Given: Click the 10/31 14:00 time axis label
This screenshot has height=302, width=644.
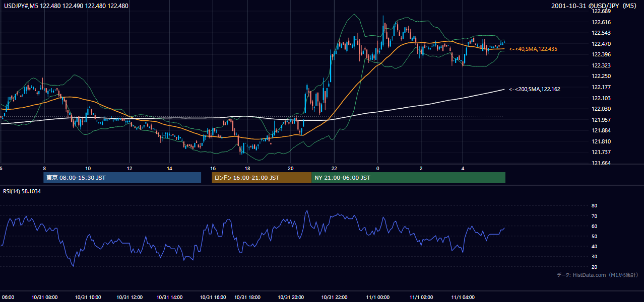Looking at the screenshot, I should pos(169,297).
